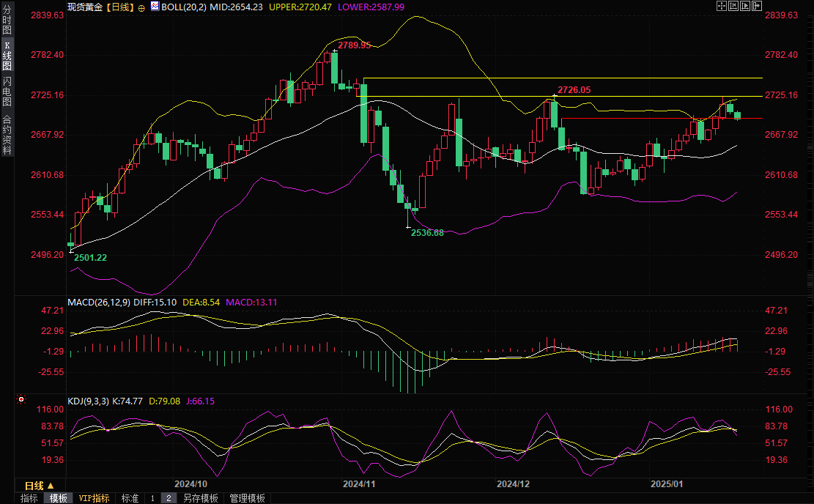
Task: Click the panel-with-right-arrow icon
Action: click(x=758, y=6)
